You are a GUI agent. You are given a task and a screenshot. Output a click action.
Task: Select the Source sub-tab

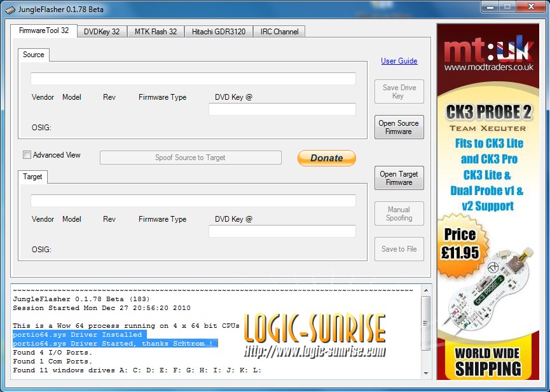tap(34, 55)
